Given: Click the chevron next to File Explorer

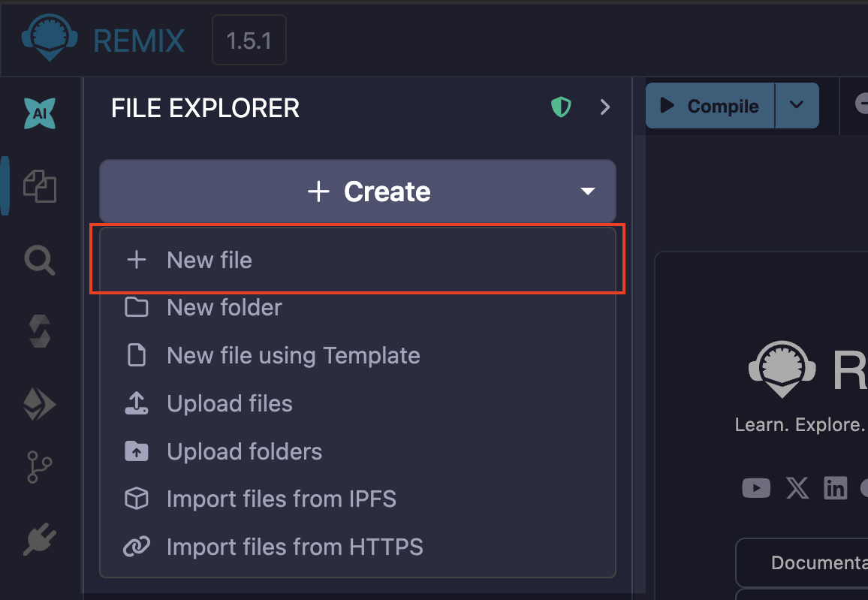Looking at the screenshot, I should click(605, 107).
